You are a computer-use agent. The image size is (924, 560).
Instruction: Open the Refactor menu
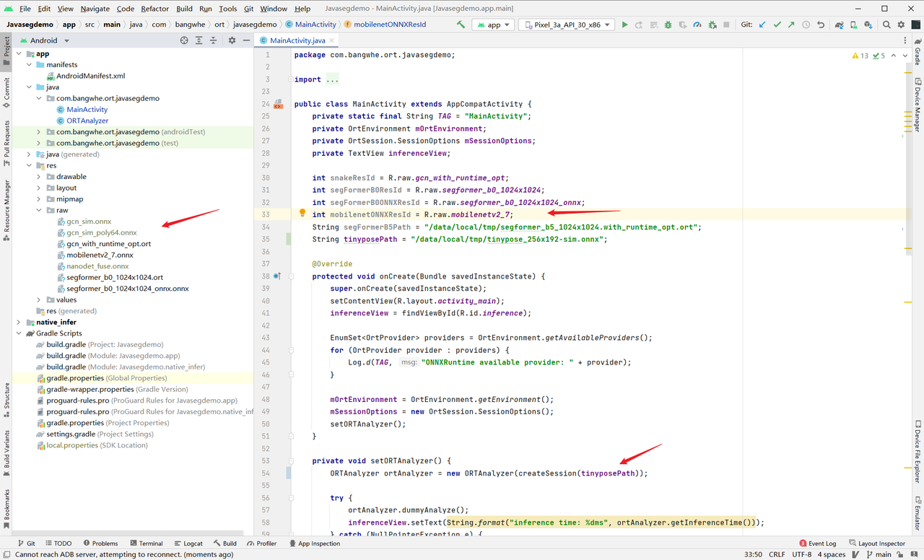click(154, 9)
